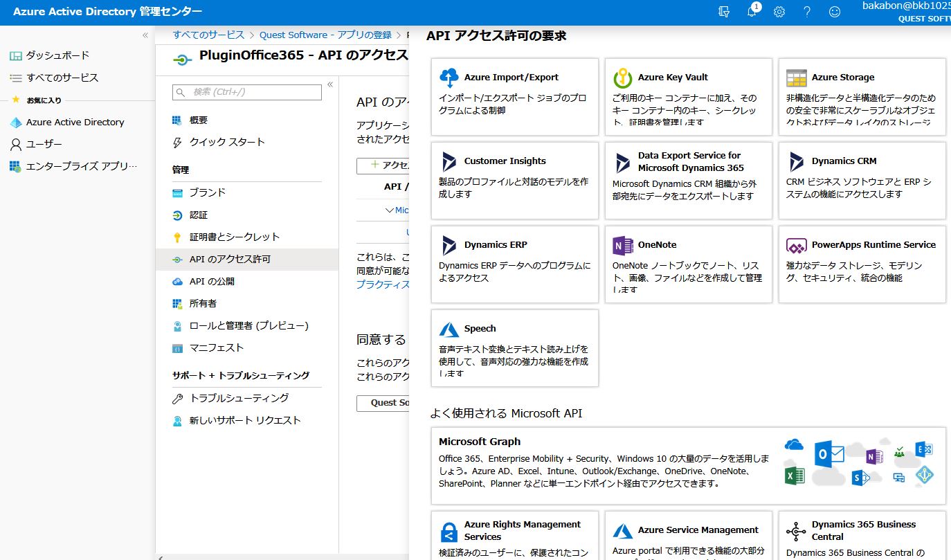Collapse the left sidebar with double chevron
This screenshot has width=951, height=560.
(145, 35)
